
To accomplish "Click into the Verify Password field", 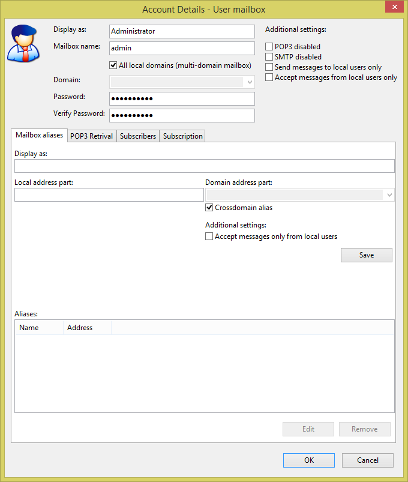I will [182, 115].
